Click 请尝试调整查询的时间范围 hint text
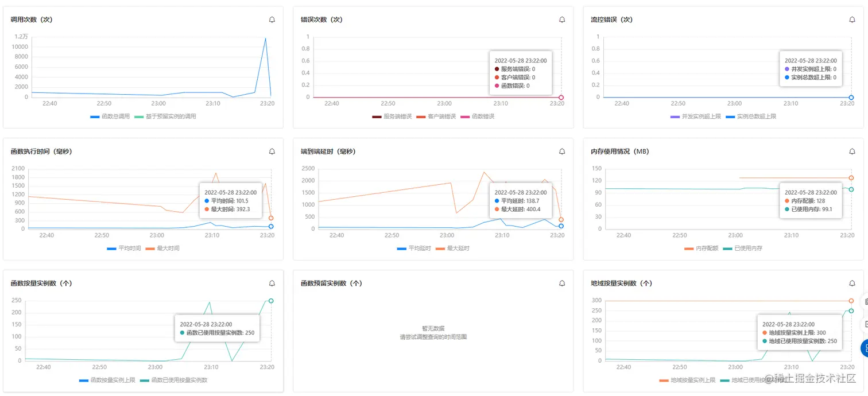 pos(433,337)
